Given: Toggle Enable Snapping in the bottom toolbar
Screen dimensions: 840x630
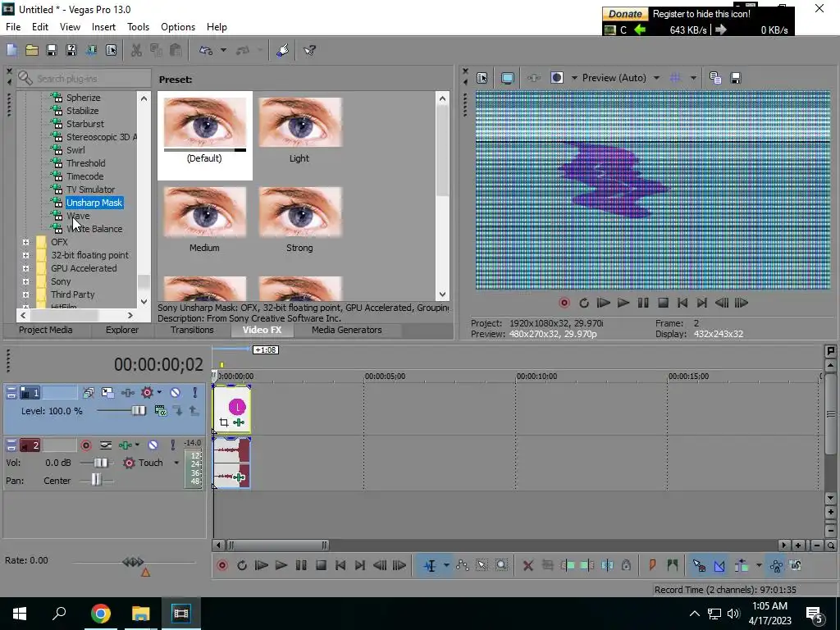Looking at the screenshot, I should [x=699, y=566].
